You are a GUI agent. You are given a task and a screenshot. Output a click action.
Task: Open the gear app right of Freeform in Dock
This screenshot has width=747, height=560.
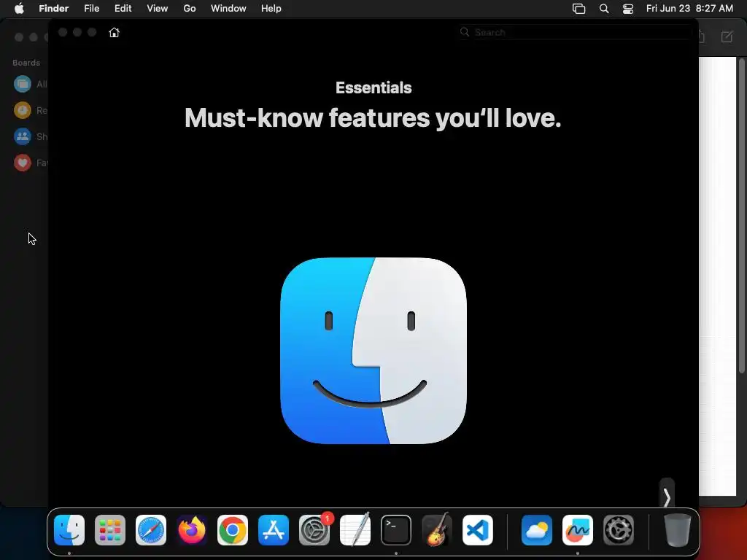point(619,530)
